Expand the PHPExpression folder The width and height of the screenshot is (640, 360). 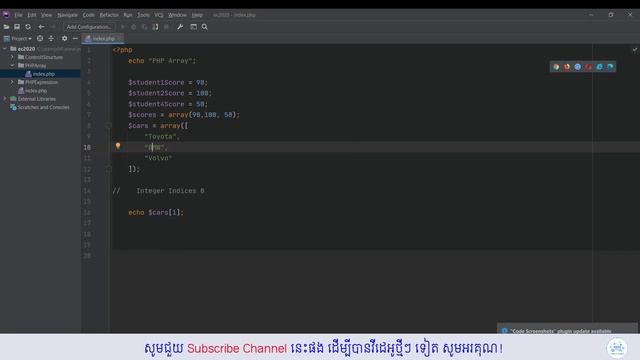12,82
